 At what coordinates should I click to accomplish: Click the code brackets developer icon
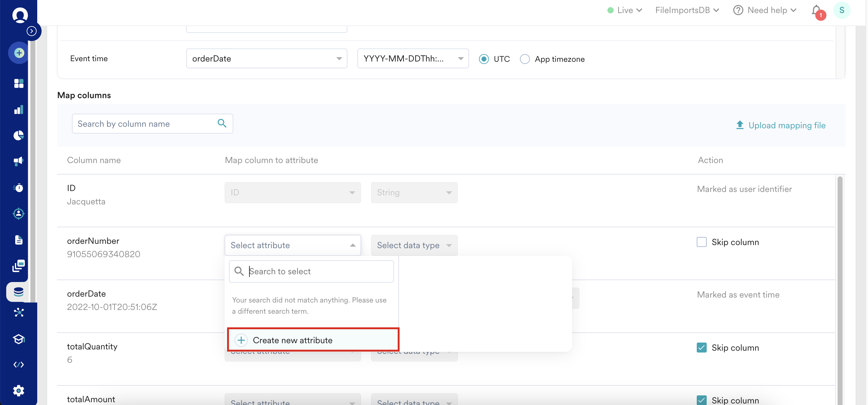click(x=19, y=365)
